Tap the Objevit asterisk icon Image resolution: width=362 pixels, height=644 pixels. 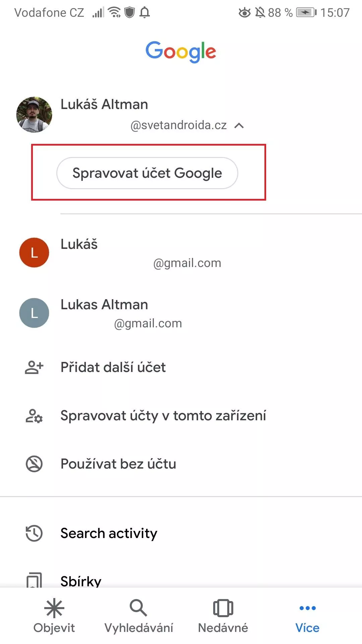pos(54,608)
